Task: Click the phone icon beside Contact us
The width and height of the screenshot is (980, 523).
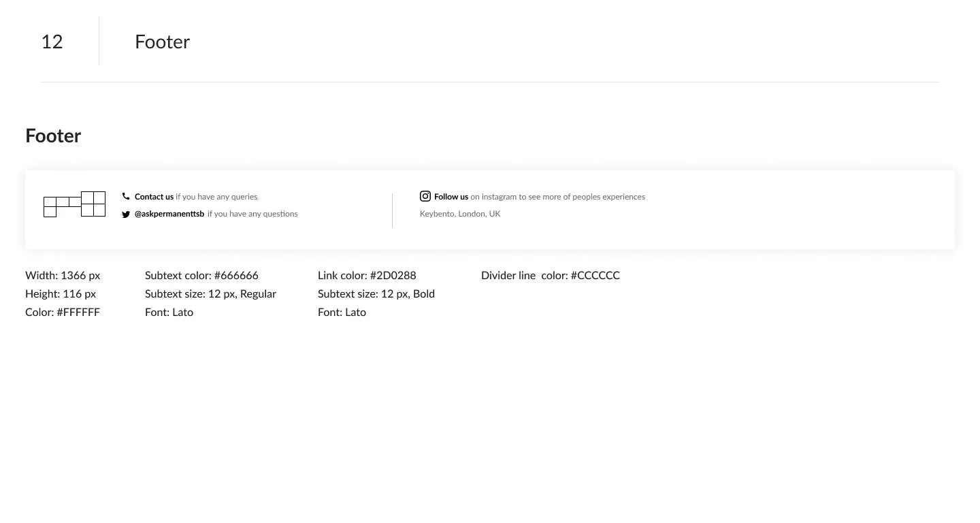Action: coord(126,196)
